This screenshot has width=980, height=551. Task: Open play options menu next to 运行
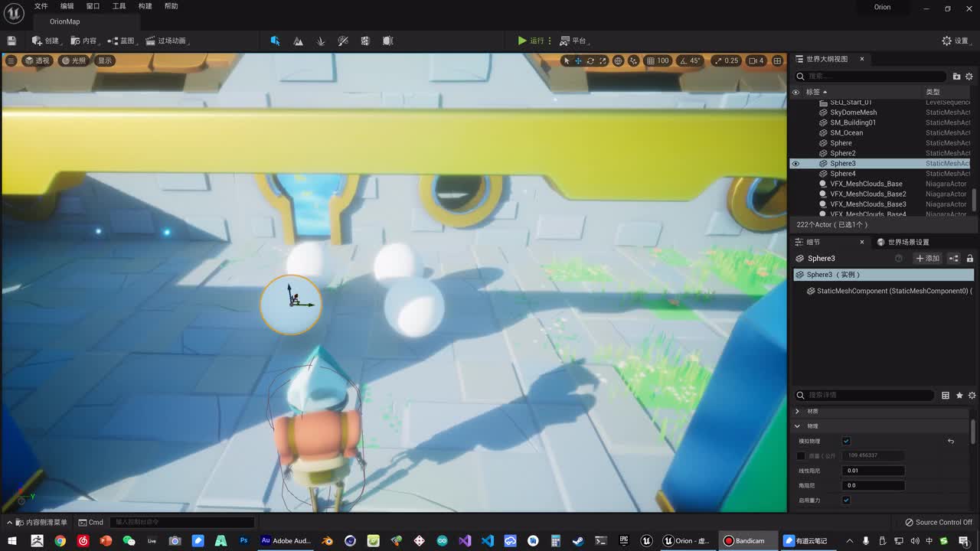pos(550,41)
